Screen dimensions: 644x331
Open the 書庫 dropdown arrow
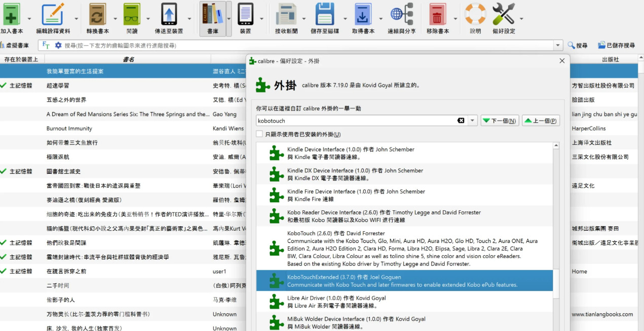point(229,19)
